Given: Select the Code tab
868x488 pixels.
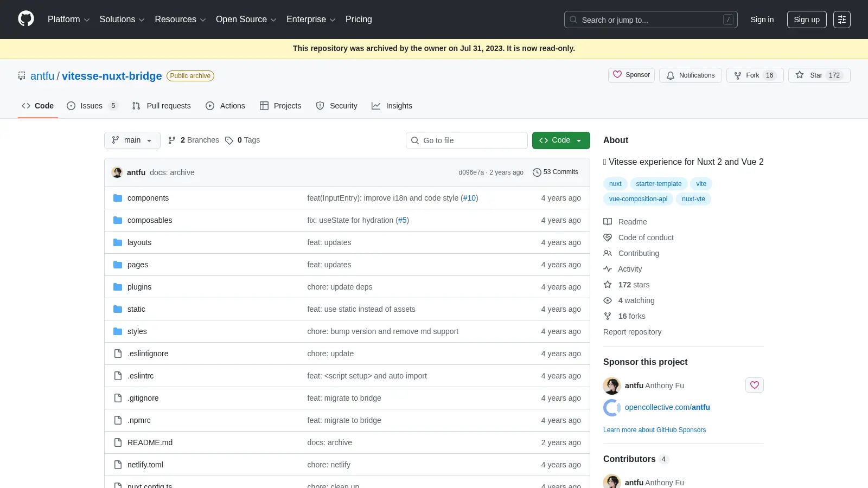Looking at the screenshot, I should click(38, 106).
